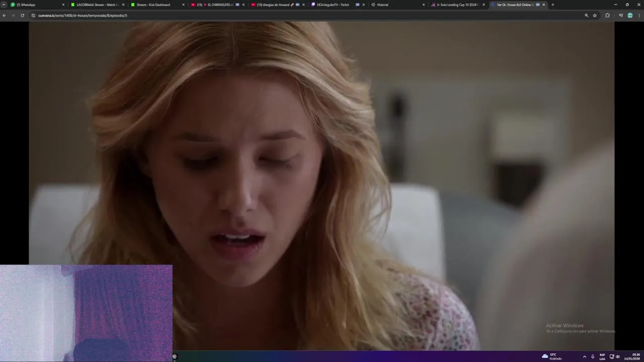Open the LACOBRAAA Stream tab

pos(97,5)
